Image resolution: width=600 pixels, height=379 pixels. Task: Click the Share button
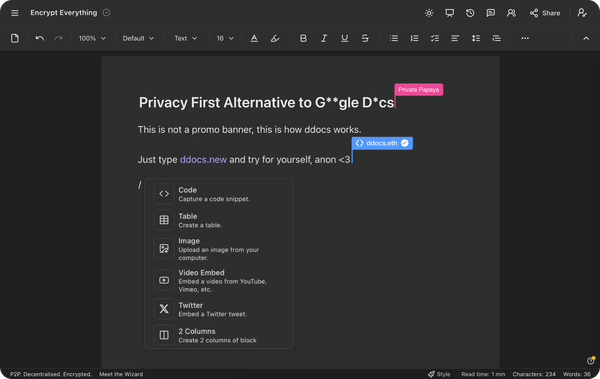point(545,13)
